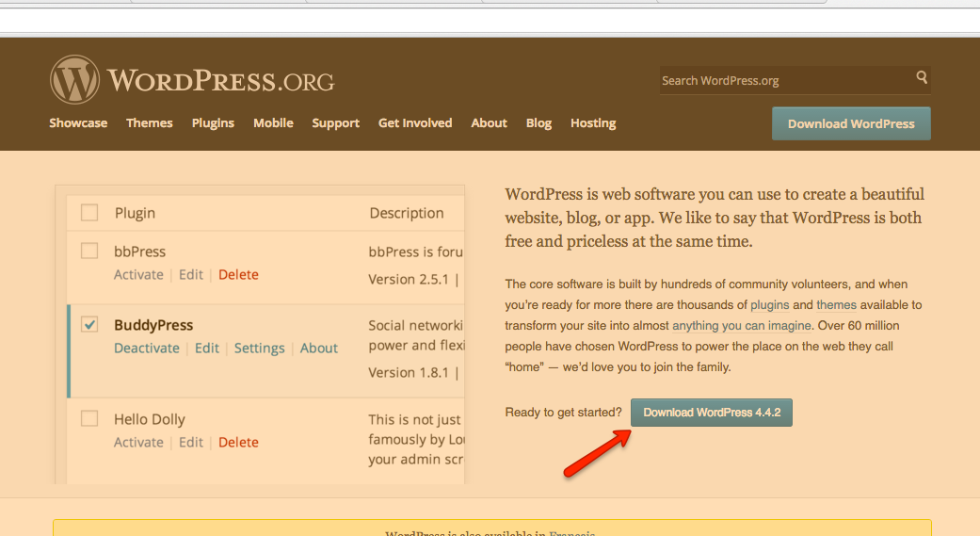Deactivate the BuddyPress plugin
Screen dimensions: 980x536
[x=146, y=349]
